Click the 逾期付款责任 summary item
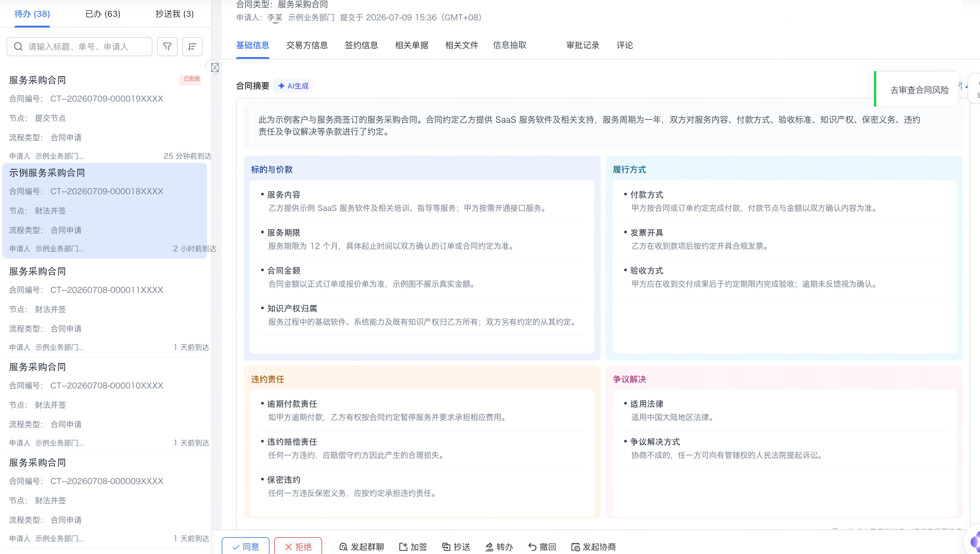Screen dimensions: 980x554 click(422, 411)
